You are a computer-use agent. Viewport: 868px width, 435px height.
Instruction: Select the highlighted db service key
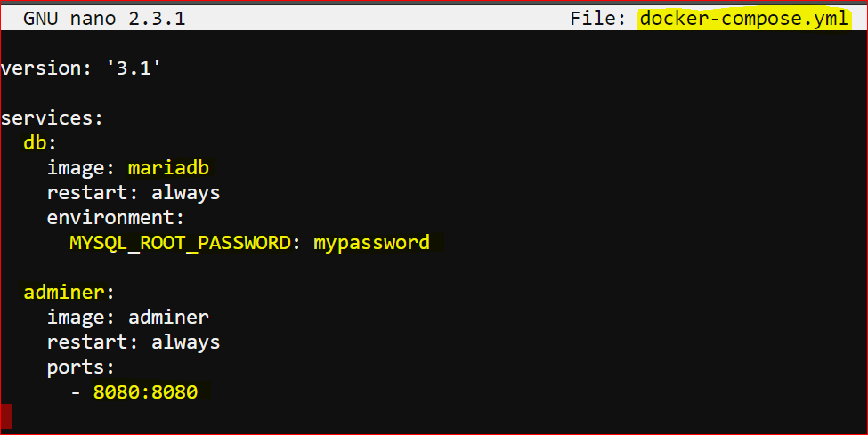[x=36, y=143]
